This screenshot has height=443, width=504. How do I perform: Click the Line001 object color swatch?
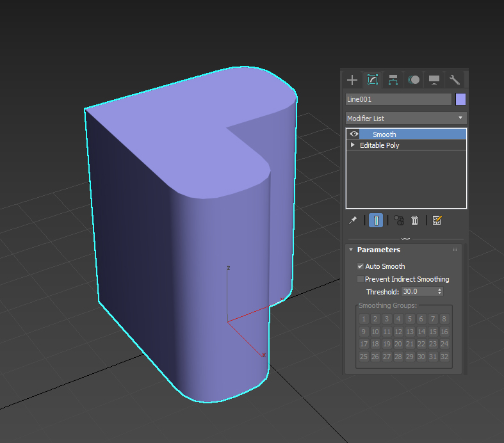(x=460, y=99)
